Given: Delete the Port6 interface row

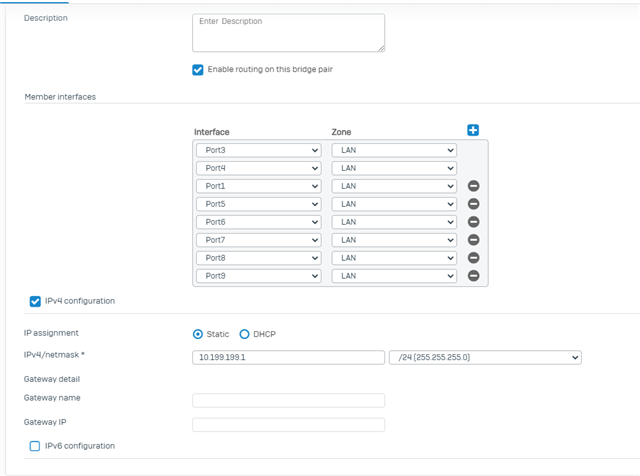Looking at the screenshot, I should tap(473, 222).
